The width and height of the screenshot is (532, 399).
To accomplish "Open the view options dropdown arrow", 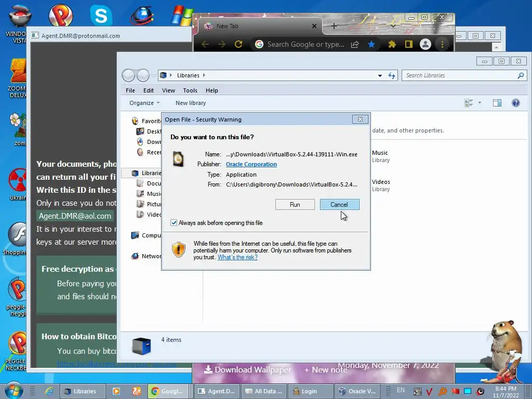I will 480,103.
